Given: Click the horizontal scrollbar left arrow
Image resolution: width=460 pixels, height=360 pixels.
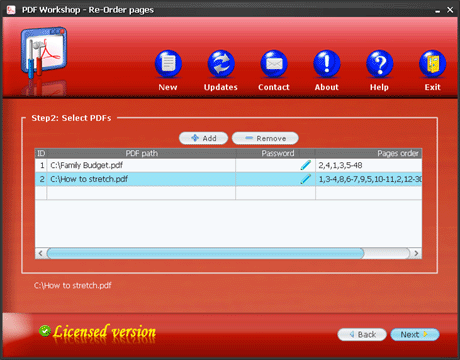Looking at the screenshot, I should pyautogui.click(x=41, y=253).
